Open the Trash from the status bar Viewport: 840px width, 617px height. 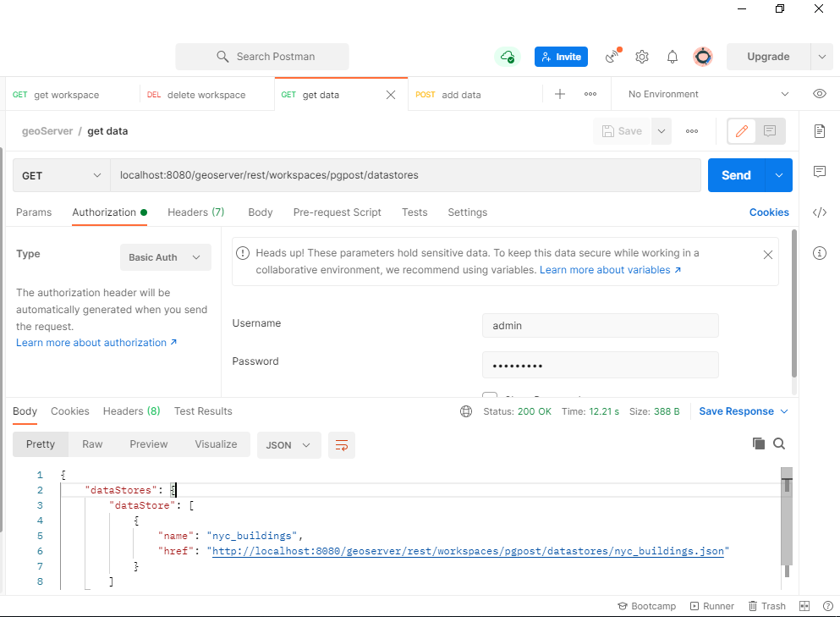[766, 605]
